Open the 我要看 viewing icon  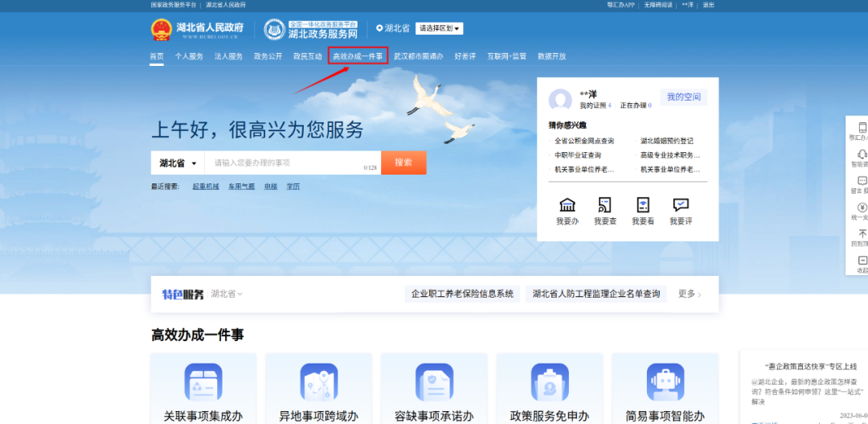(x=643, y=205)
